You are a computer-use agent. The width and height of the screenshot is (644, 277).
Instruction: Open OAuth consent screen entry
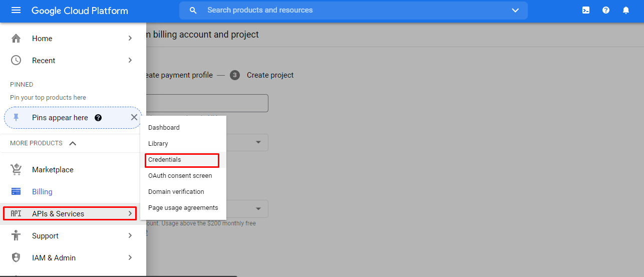click(x=183, y=176)
